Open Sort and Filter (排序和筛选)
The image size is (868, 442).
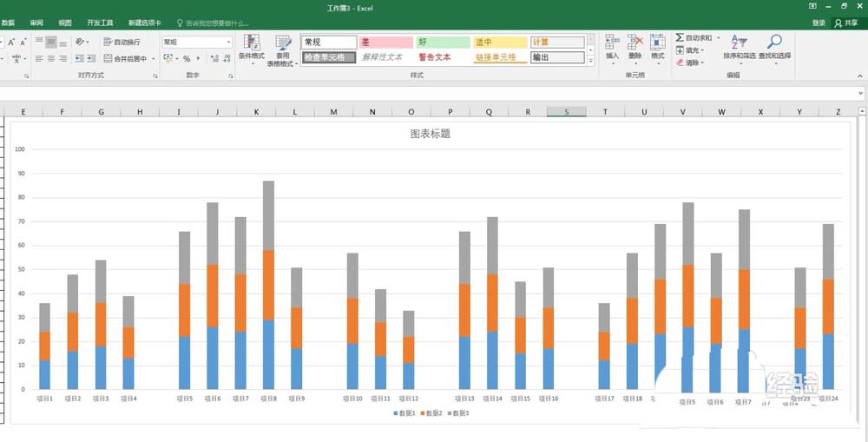(739, 48)
